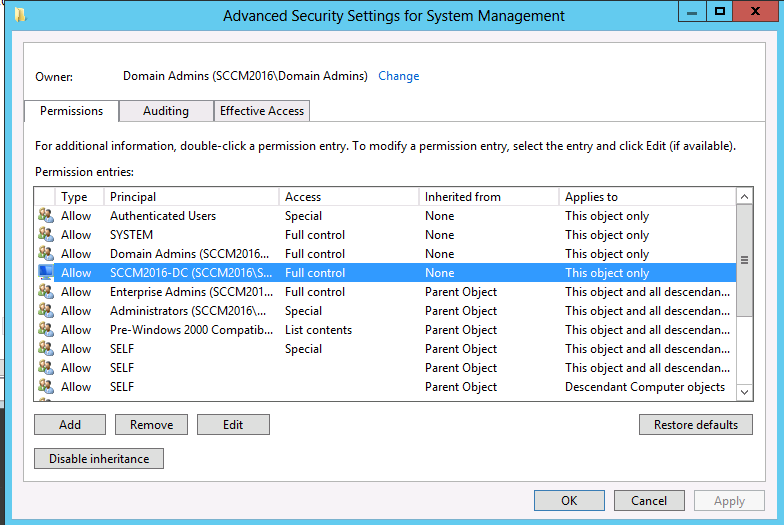This screenshot has height=525, width=784.
Task: Switch to the Permissions tab
Action: point(72,111)
